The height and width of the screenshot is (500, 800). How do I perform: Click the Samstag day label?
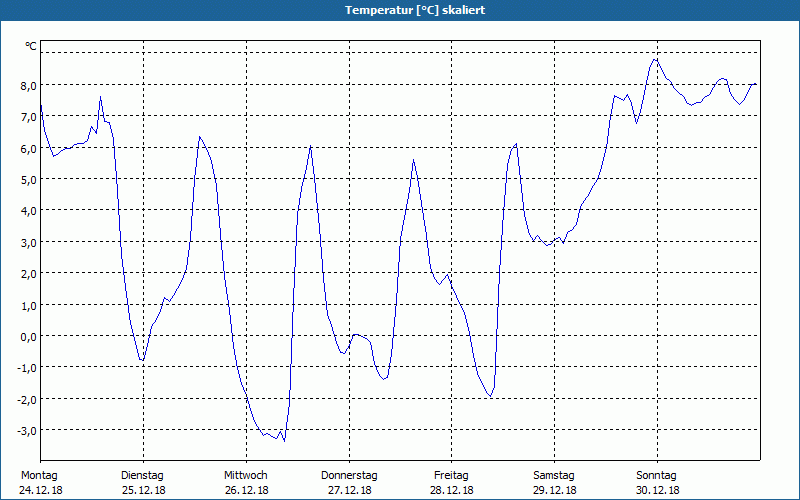click(554, 476)
